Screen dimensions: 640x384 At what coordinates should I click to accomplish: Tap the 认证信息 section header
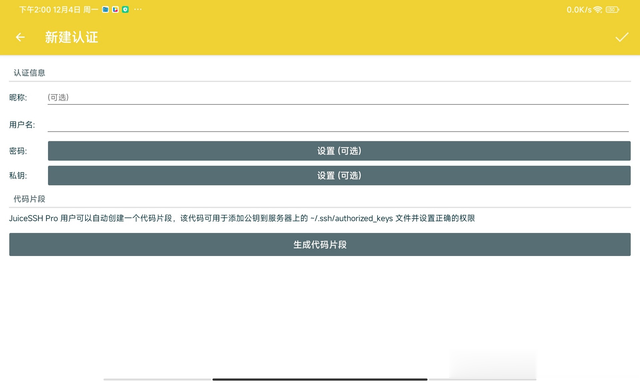(x=29, y=73)
